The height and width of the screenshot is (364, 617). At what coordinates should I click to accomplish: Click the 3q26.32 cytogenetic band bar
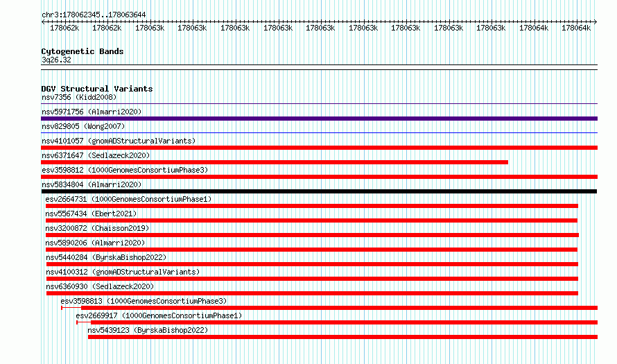[x=319, y=67]
